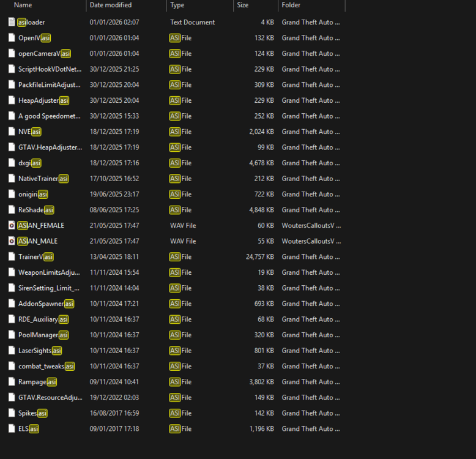This screenshot has height=459, width=476.
Task: Click the Spikes.asi file icon
Action: point(12,413)
